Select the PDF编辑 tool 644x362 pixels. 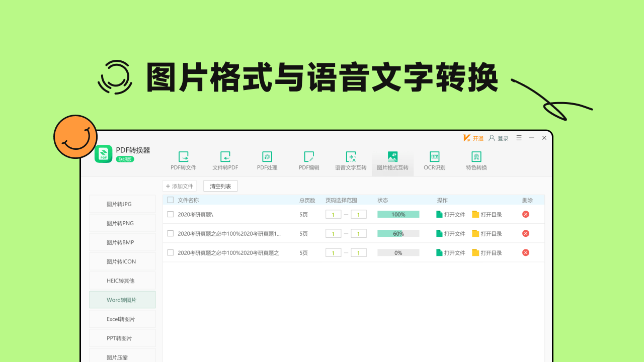point(308,161)
